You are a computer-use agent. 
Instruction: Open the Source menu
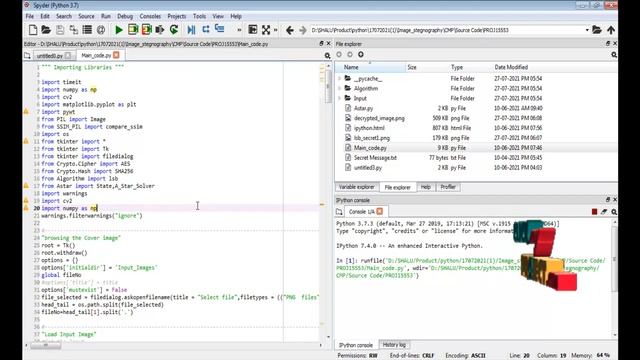[x=86, y=16]
